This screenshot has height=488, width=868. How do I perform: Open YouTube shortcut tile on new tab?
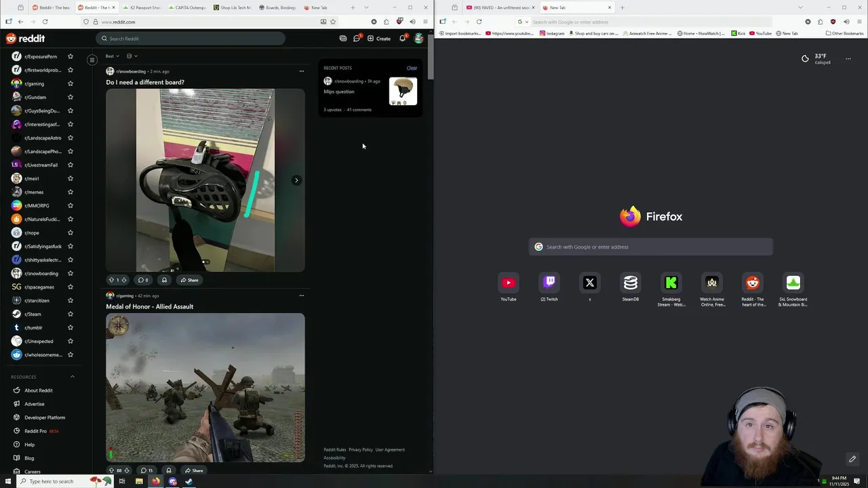coord(509,283)
